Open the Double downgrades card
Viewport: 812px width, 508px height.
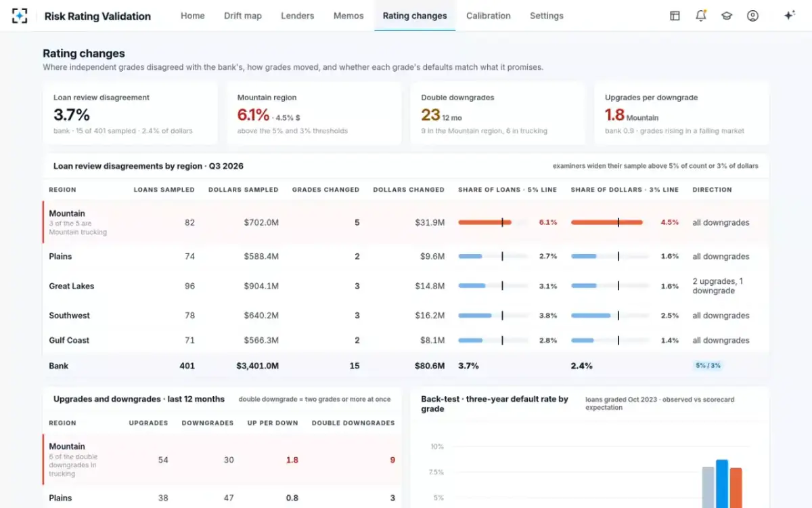pos(498,114)
